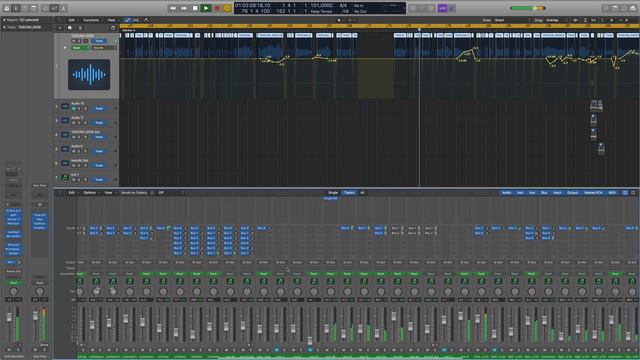Open the Library icon in control bar

[x=7, y=8]
